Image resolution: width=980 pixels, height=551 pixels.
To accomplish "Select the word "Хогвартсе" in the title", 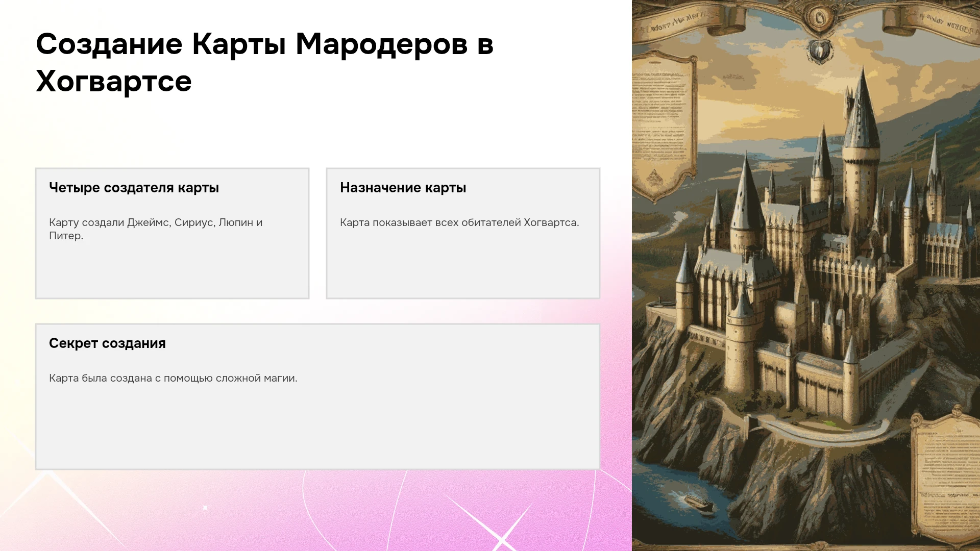I will click(x=114, y=82).
